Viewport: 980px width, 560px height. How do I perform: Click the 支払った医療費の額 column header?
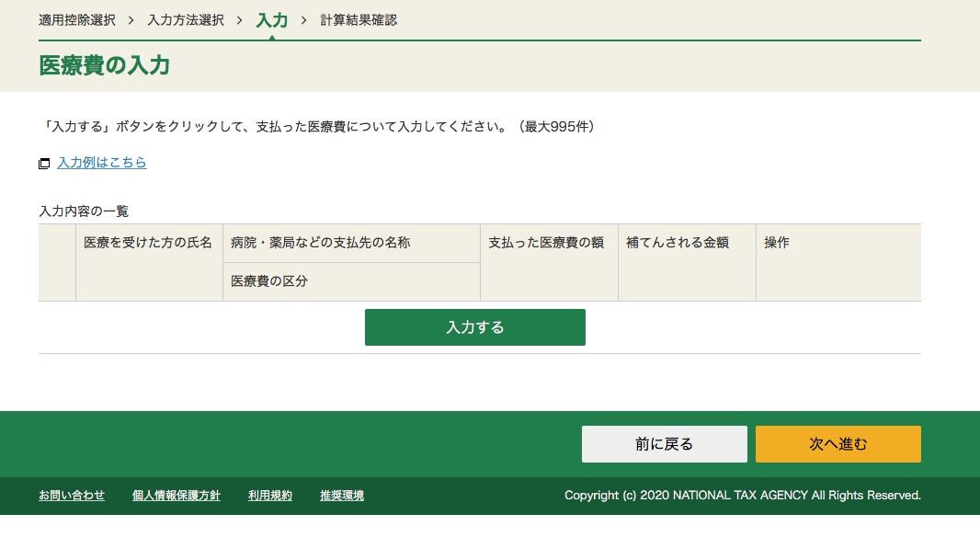click(x=546, y=243)
